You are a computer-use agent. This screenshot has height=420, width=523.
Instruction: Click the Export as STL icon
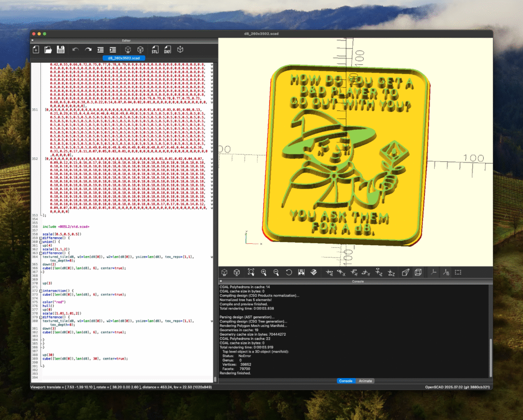pyautogui.click(x=155, y=50)
